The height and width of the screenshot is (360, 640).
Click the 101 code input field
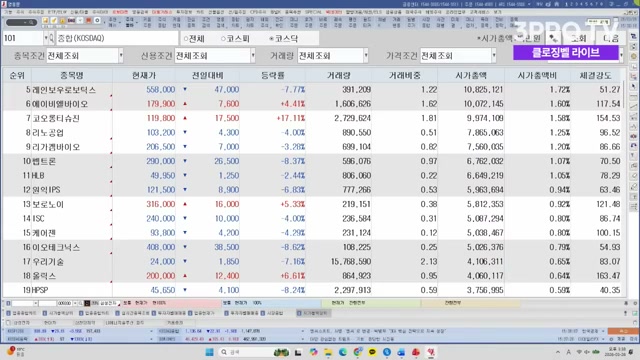point(23,38)
